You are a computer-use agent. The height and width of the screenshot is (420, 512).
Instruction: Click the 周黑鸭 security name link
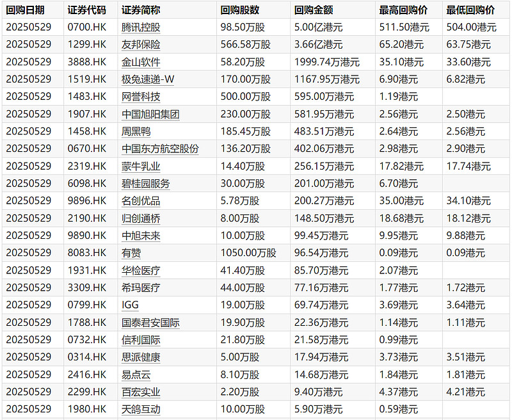pyautogui.click(x=136, y=131)
